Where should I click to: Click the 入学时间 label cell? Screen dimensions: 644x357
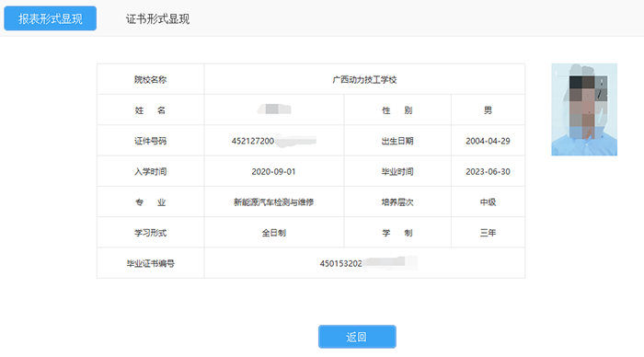[x=150, y=171]
